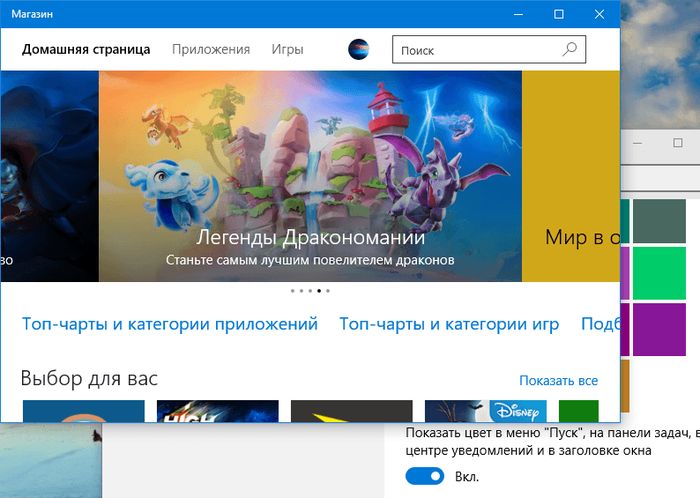Select the first carousel page dot
Image resolution: width=700 pixels, height=498 pixels.
coord(292,291)
